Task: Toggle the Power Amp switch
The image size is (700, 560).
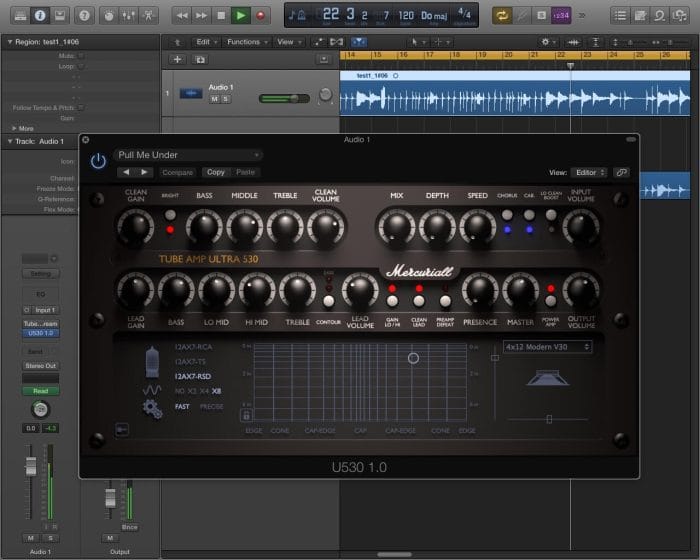Action: pyautogui.click(x=550, y=301)
